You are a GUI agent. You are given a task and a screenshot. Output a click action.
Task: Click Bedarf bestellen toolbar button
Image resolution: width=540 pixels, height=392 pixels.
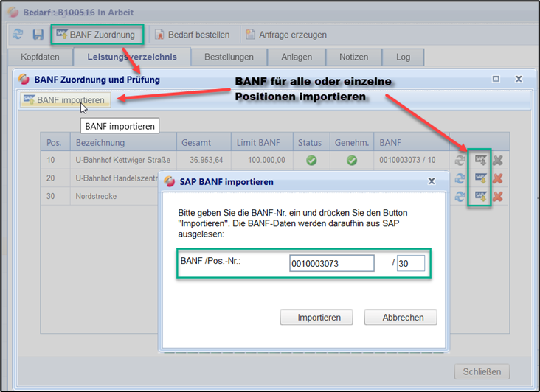193,35
